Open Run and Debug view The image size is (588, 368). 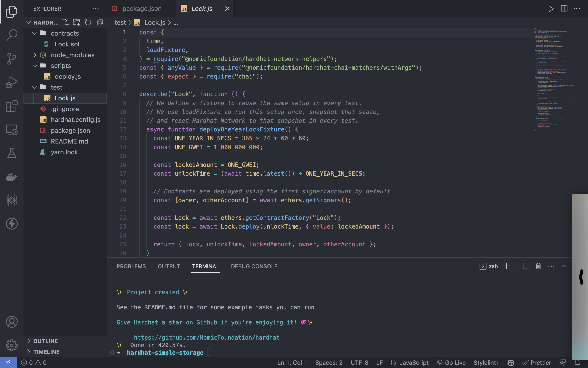pyautogui.click(x=11, y=82)
